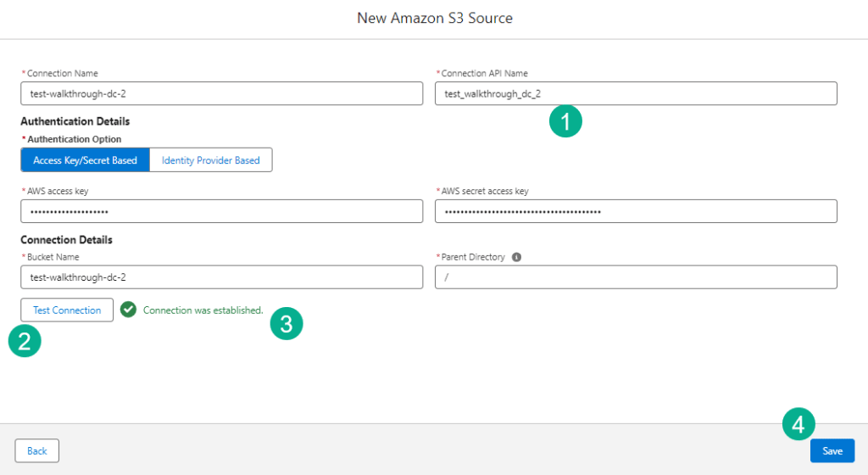Click the numbered step 4 badge
Image resolution: width=868 pixels, height=475 pixels.
(798, 424)
